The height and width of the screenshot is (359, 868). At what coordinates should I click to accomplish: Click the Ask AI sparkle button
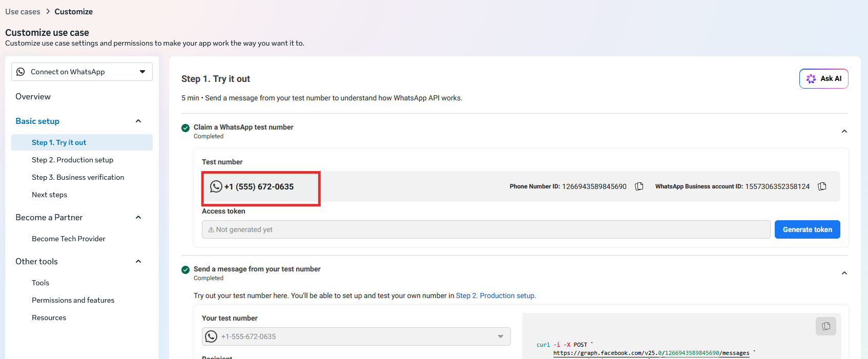pyautogui.click(x=823, y=78)
